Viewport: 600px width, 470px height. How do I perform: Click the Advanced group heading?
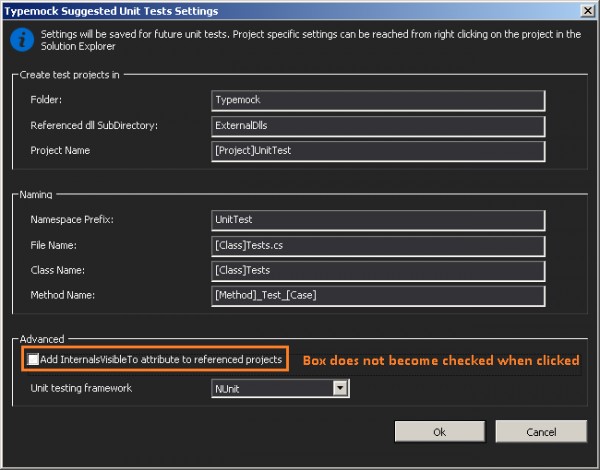[42, 339]
